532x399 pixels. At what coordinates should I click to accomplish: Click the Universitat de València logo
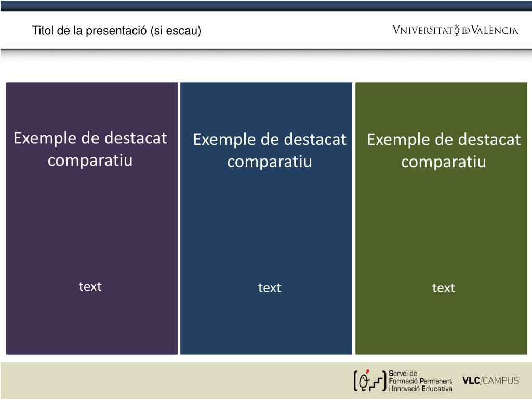tap(455, 30)
